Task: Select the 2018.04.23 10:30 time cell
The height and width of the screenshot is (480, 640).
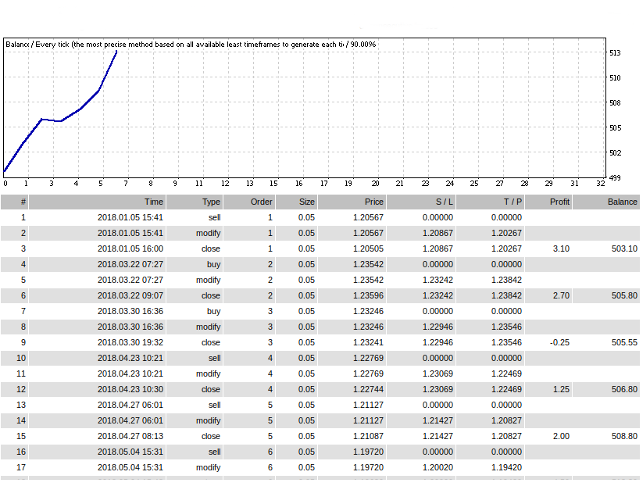Action: pyautogui.click(x=130, y=388)
